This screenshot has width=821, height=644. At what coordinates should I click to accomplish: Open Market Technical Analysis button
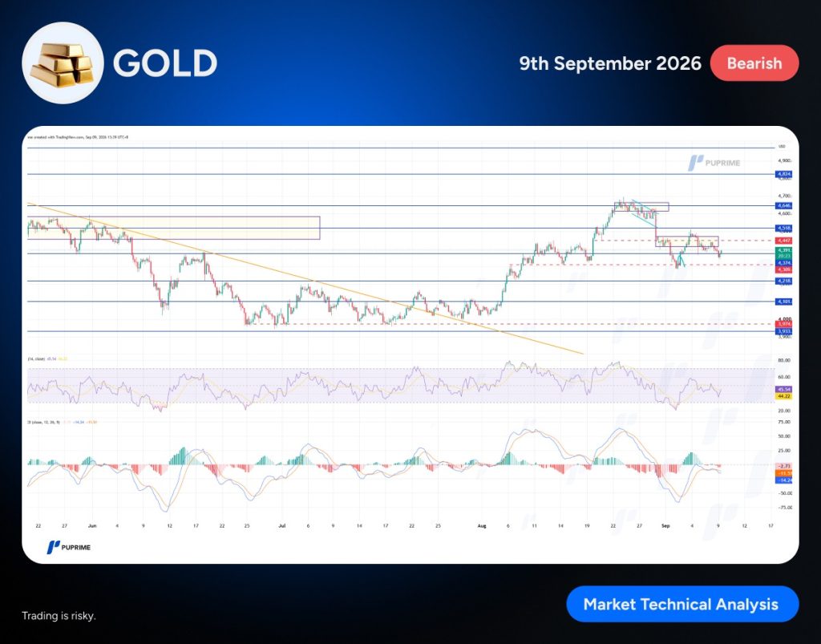(x=682, y=604)
